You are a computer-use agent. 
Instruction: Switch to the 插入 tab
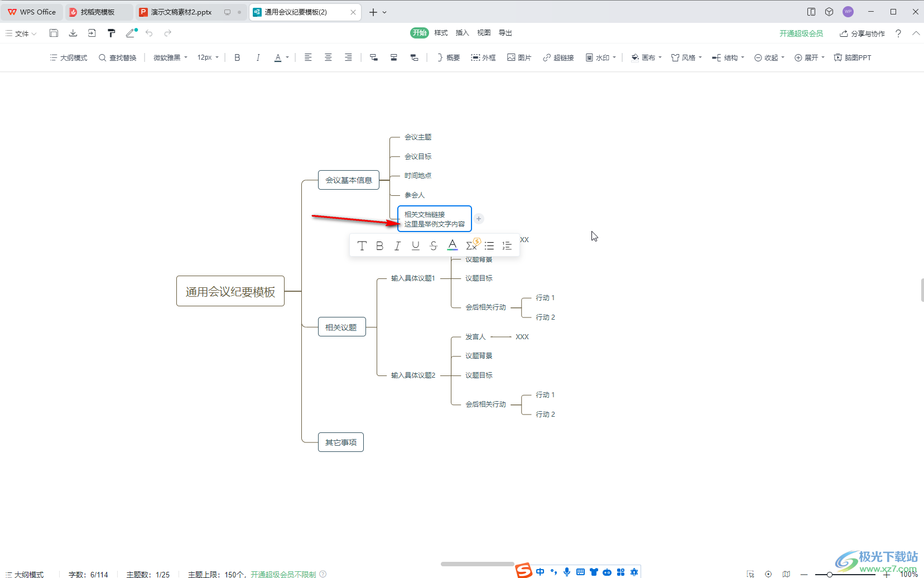pos(463,33)
